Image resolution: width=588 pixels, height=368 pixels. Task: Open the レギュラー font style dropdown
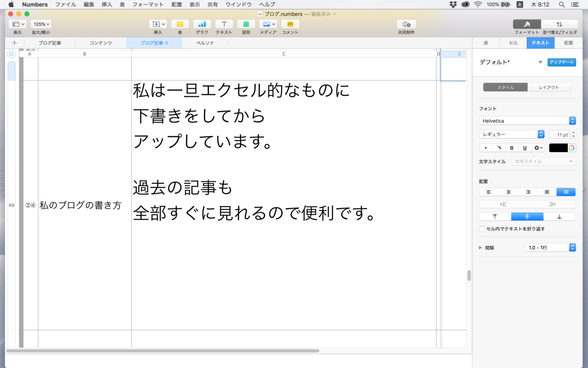(x=512, y=134)
